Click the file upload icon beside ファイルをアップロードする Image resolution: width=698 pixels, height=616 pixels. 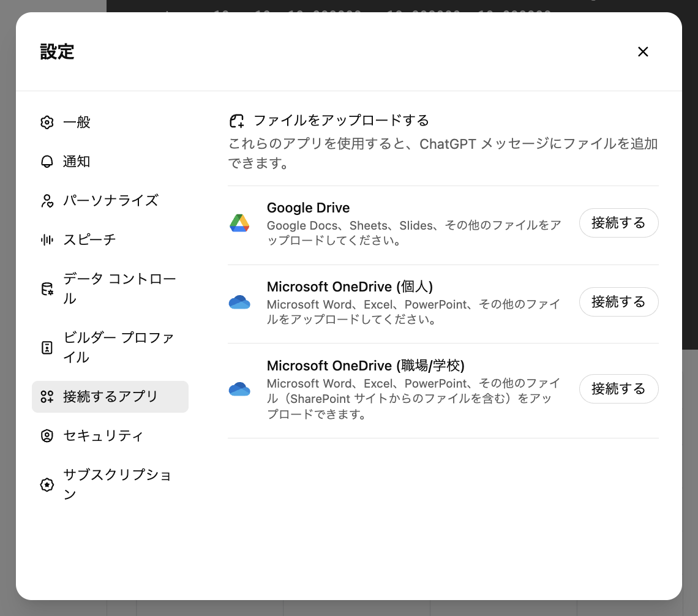(236, 121)
